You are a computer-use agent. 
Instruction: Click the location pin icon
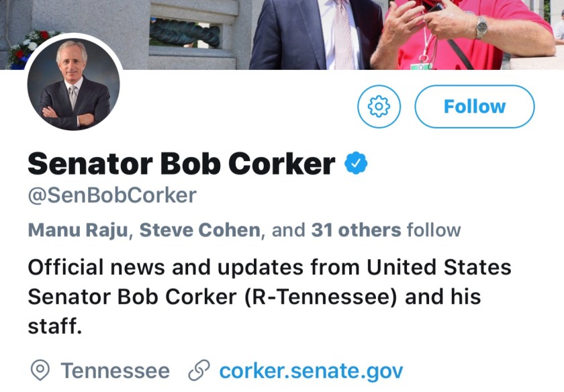pyautogui.click(x=40, y=370)
